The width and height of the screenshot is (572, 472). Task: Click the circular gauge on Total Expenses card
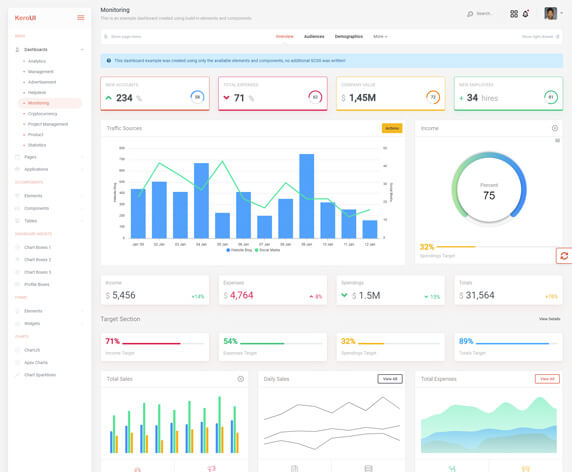[x=315, y=97]
